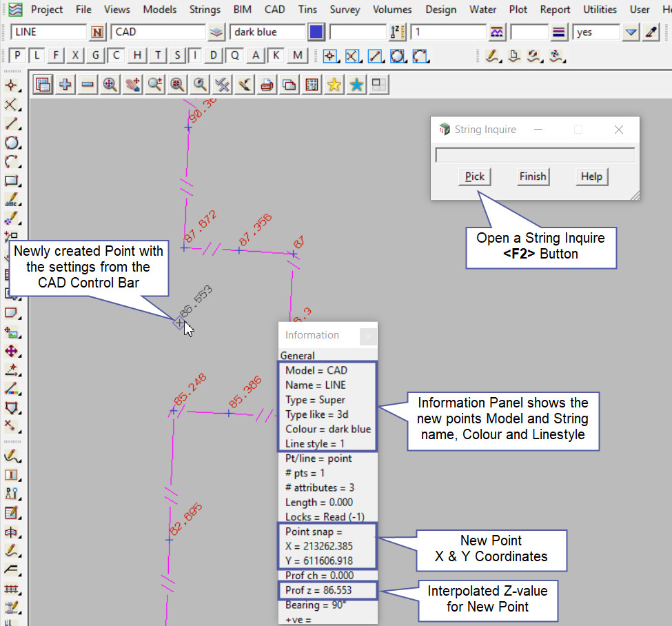The width and height of the screenshot is (672, 626).
Task: Select the CAD line tool in sidebar
Action: click(x=12, y=124)
